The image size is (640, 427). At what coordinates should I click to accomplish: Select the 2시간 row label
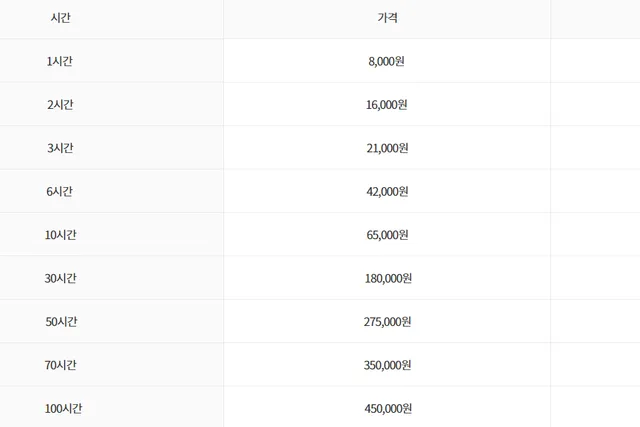60,105
